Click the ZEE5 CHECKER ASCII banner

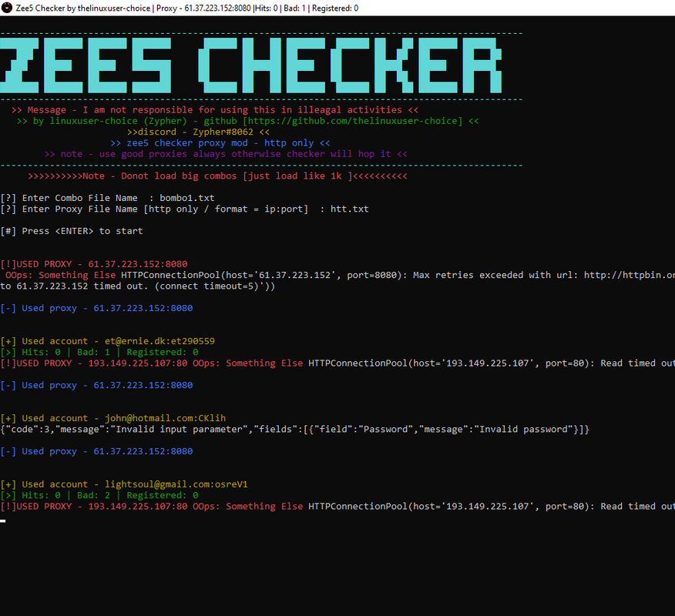coord(251,65)
